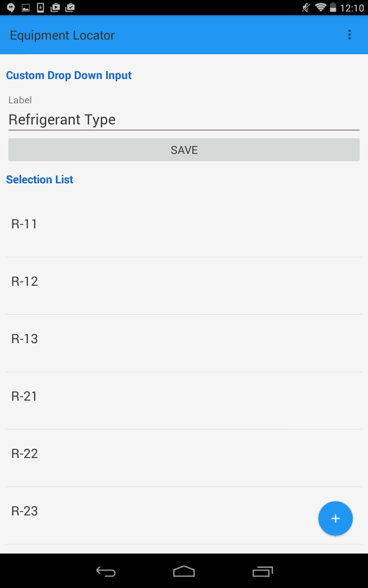The image size is (368, 588).
Task: Tap the download notification icon
Action: click(40, 8)
